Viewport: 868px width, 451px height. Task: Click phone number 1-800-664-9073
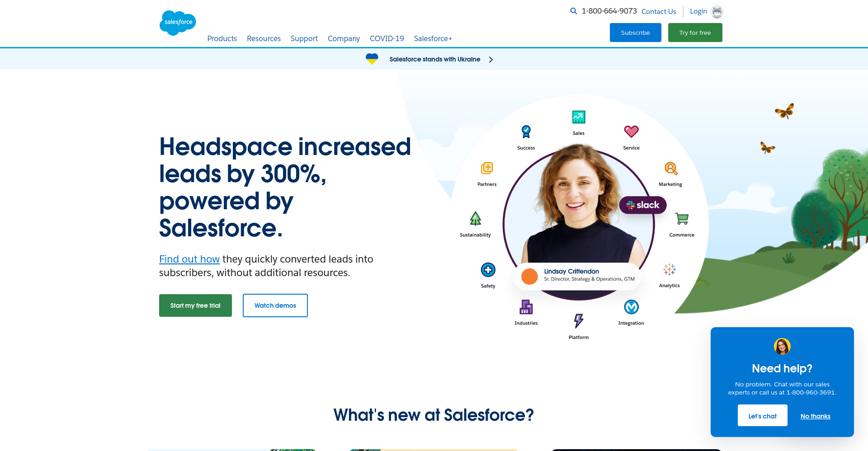[609, 11]
